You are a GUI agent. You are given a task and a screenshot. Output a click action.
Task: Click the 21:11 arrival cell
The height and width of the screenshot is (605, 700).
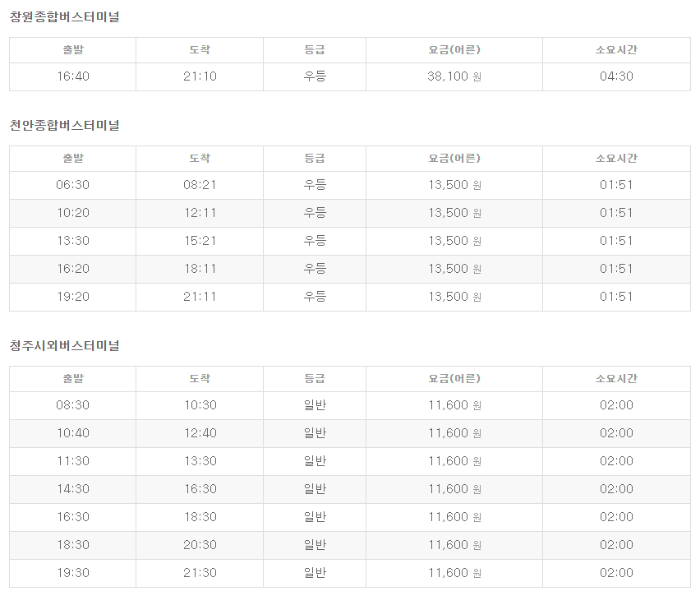(x=200, y=297)
